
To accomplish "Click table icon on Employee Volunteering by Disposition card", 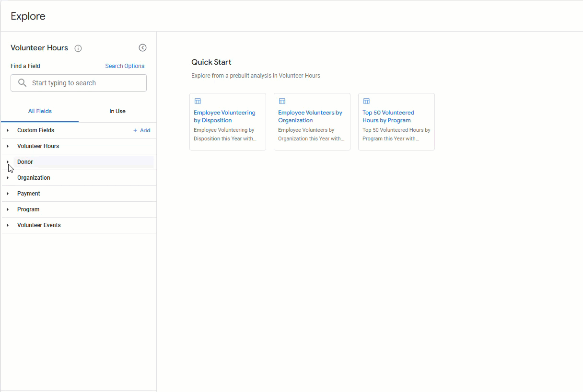I will pos(198,101).
